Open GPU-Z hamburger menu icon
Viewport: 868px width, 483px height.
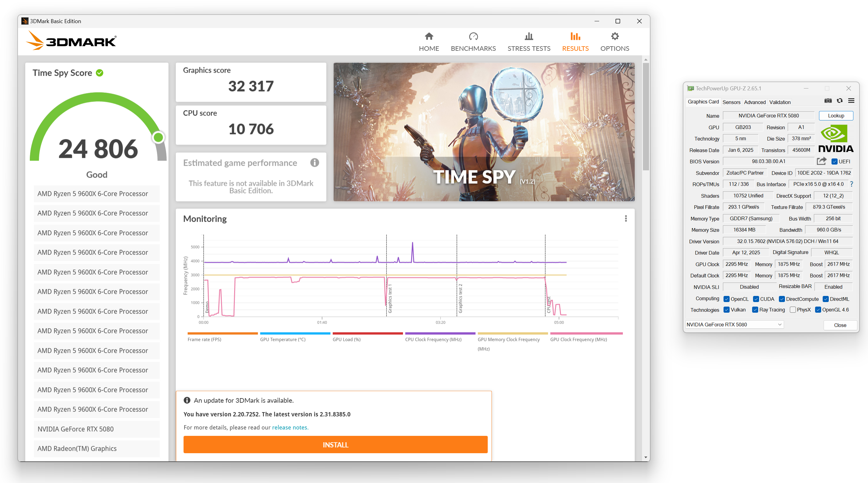pos(851,101)
